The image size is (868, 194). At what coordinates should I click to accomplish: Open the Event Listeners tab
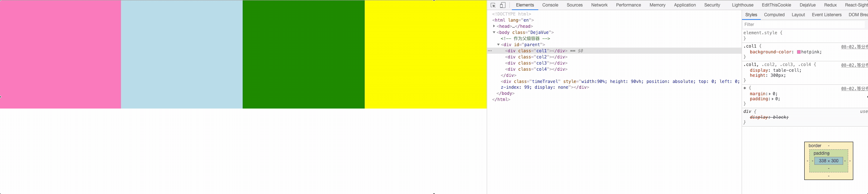tap(827, 15)
